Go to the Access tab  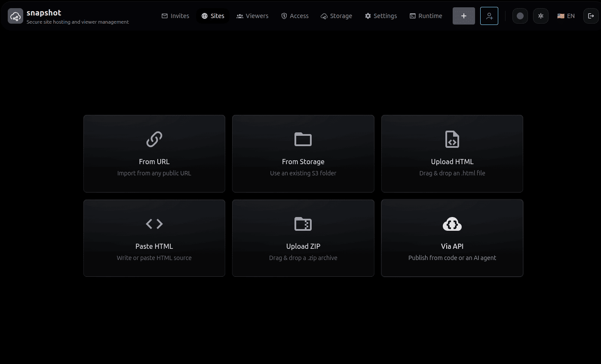click(x=295, y=16)
